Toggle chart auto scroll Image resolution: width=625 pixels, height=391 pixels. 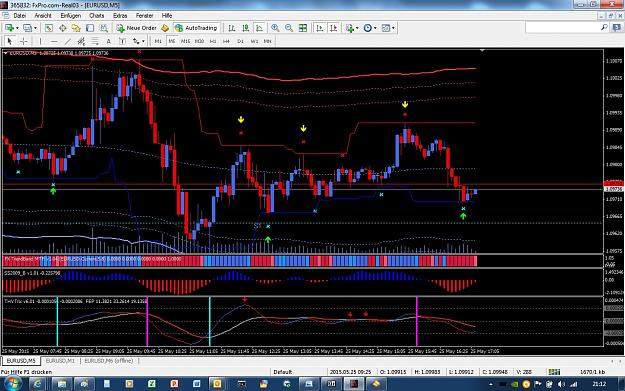320,28
